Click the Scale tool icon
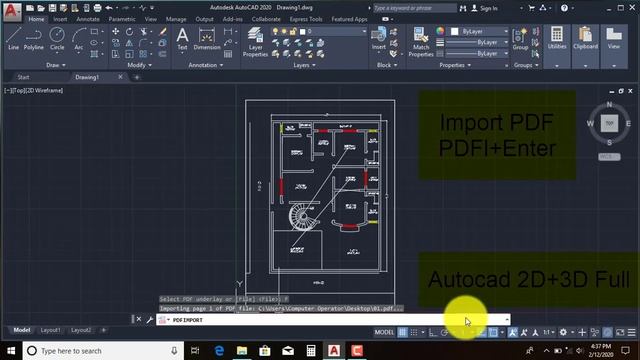Image resolution: width=640 pixels, height=360 pixels. 129,54
